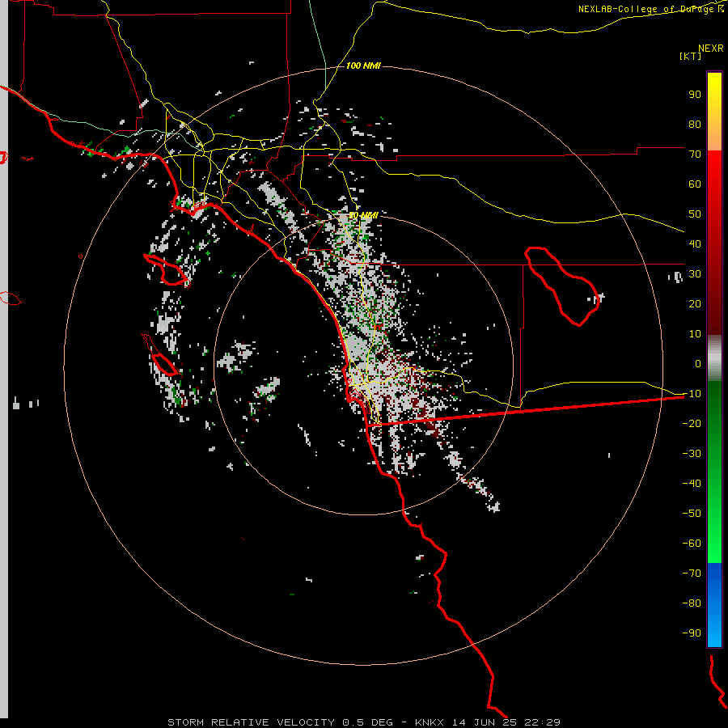This screenshot has height=728, width=728.
Task: Click the 0 value on the velocity scale
Action: (x=698, y=363)
